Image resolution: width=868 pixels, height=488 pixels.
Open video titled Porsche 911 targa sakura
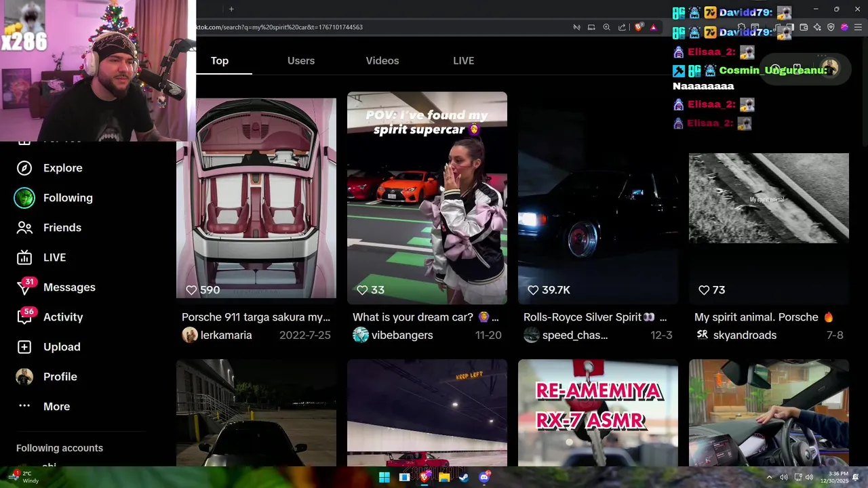(x=256, y=317)
